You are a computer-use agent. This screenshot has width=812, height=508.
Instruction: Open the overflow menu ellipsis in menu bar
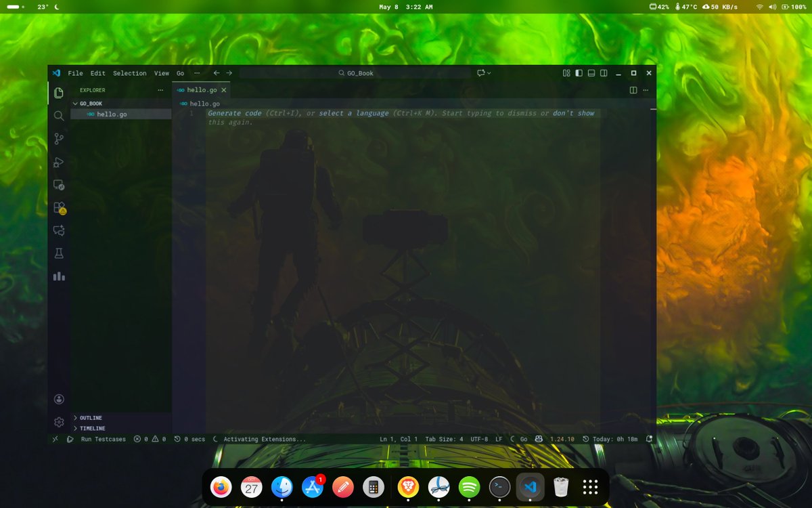tap(197, 73)
